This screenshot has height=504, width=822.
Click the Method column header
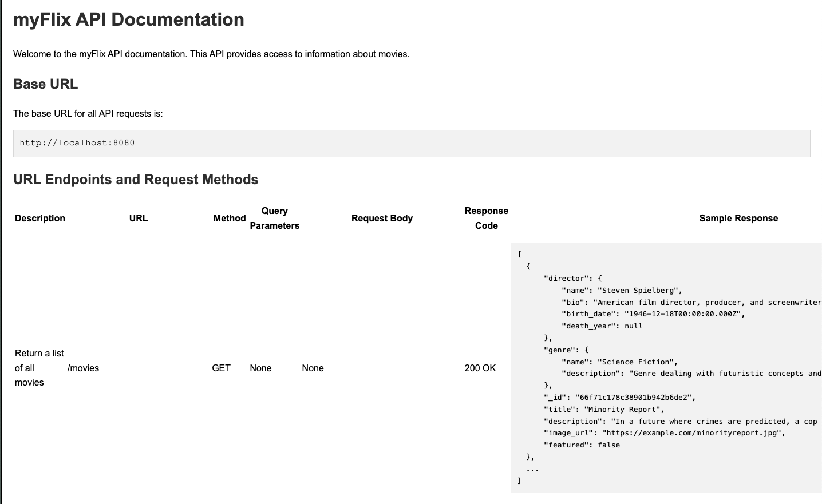point(229,218)
